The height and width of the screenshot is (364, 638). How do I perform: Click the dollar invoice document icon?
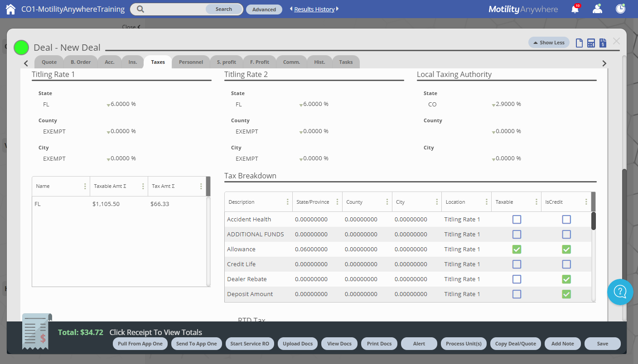tap(603, 43)
